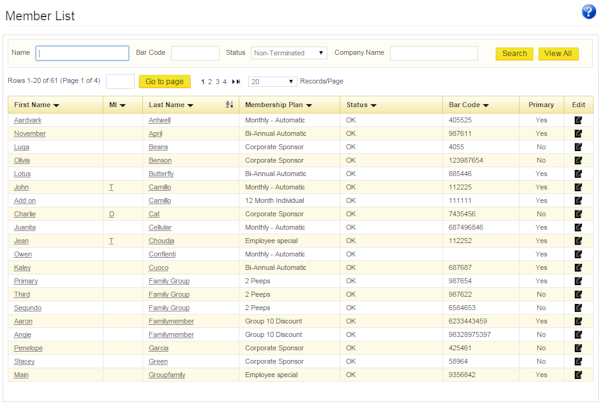Sort by First Name column arrow
Viewport: 600px width, 404px height.
click(x=56, y=105)
